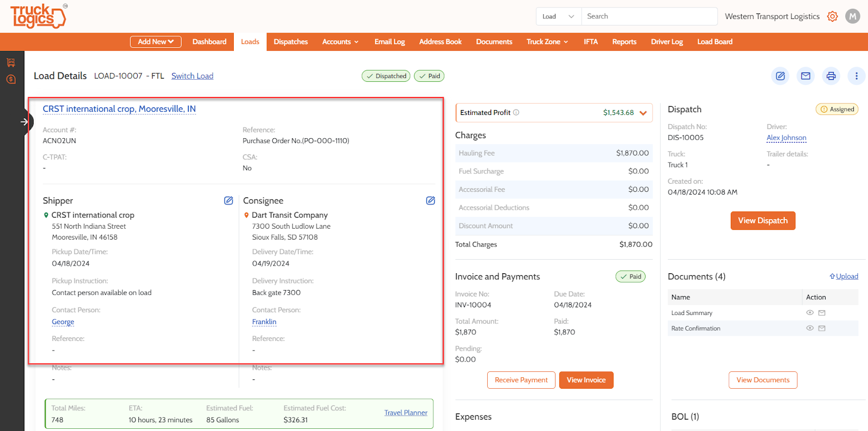Screen dimensions: 868x431
Task: View the Rate Confirmation document eye icon
Action: [x=810, y=328]
